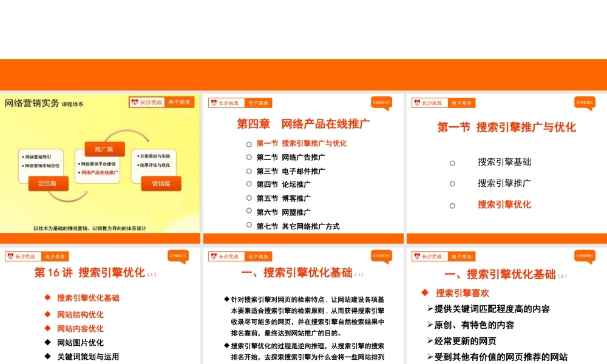607x364 pixels.
Task: Click the CSMZEC badge on the 第一节 slide
Action: pos(585,103)
